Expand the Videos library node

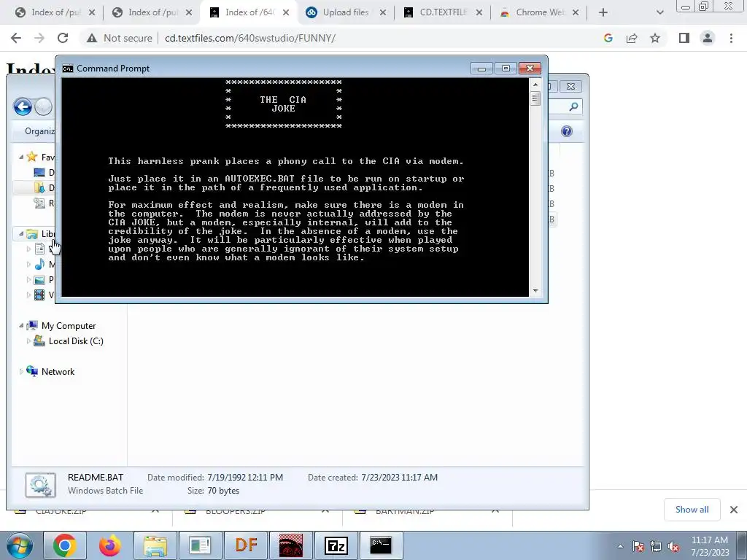(28, 295)
